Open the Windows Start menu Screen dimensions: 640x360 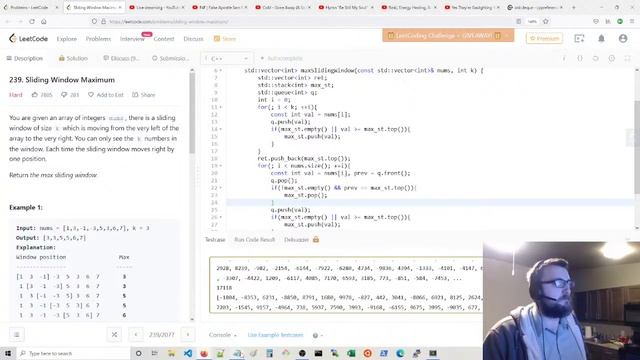[x=8, y=353]
